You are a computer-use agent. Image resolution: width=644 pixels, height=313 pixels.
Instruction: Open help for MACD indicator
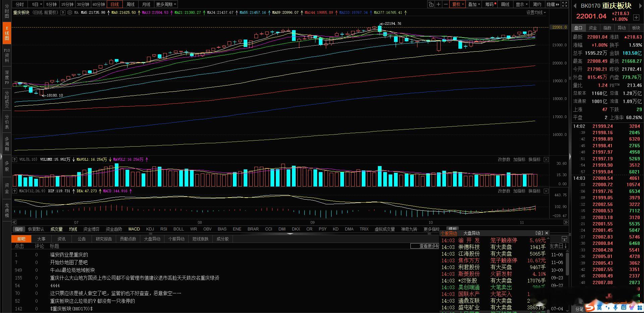15,191
